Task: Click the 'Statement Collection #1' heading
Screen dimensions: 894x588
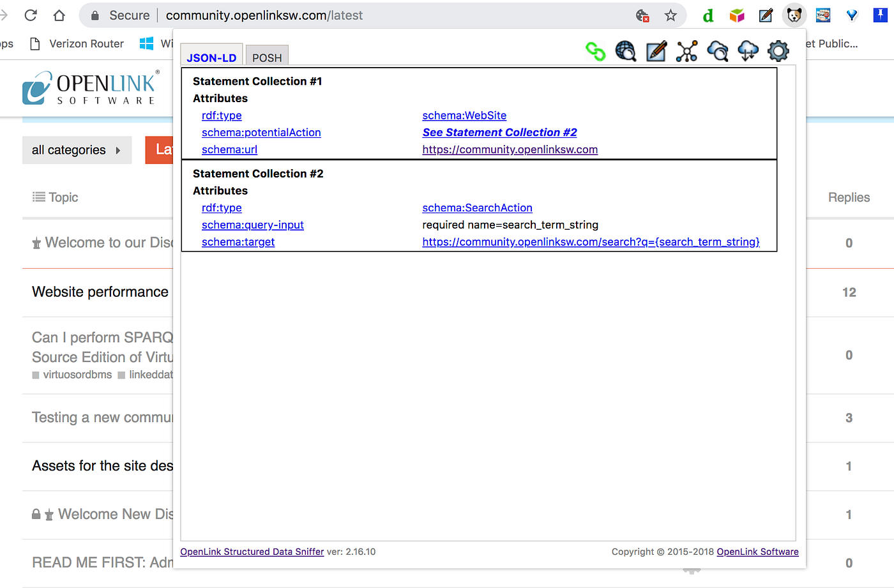Action: point(257,81)
